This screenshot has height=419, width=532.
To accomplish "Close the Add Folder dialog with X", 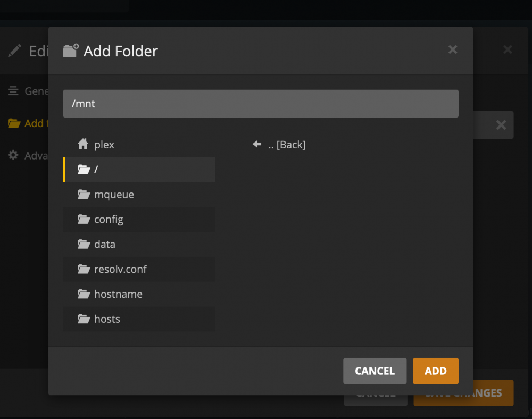I will pyautogui.click(x=453, y=49).
